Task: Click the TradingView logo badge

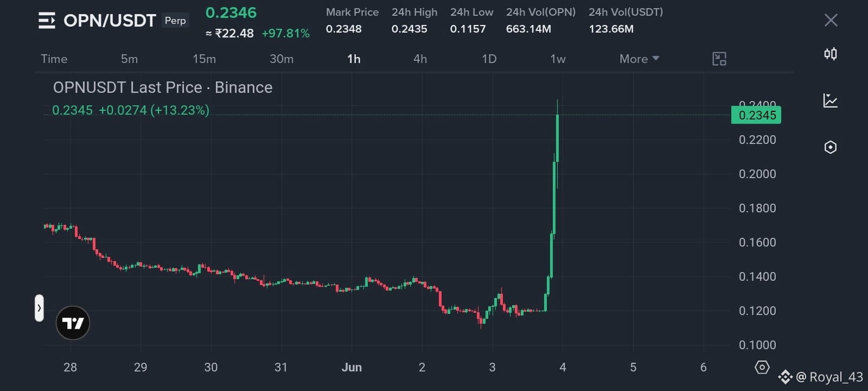Action: coord(73,323)
